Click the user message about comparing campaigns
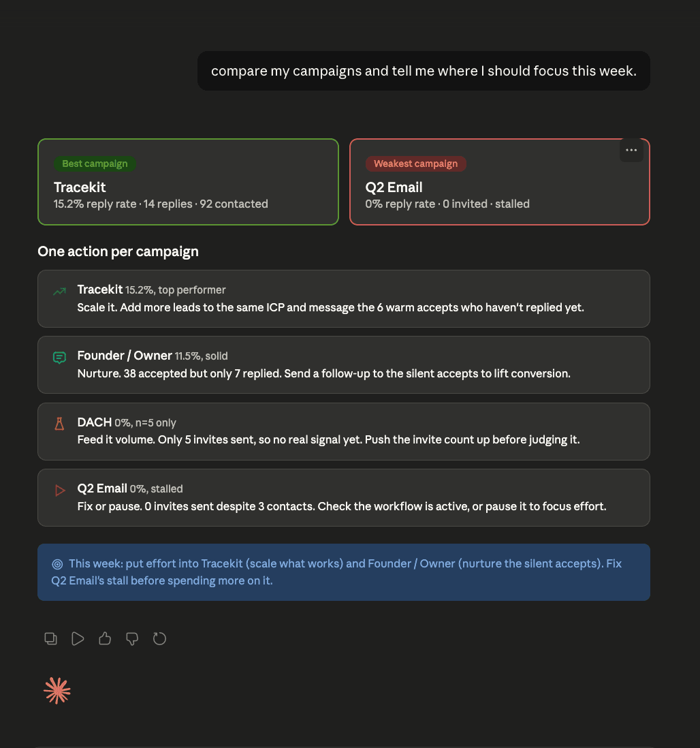 (x=424, y=71)
